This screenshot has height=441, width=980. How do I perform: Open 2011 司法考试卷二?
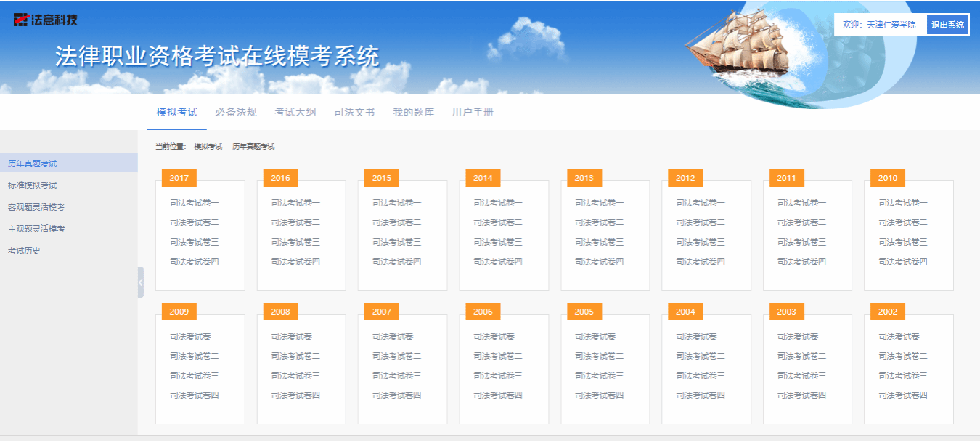coord(802,222)
